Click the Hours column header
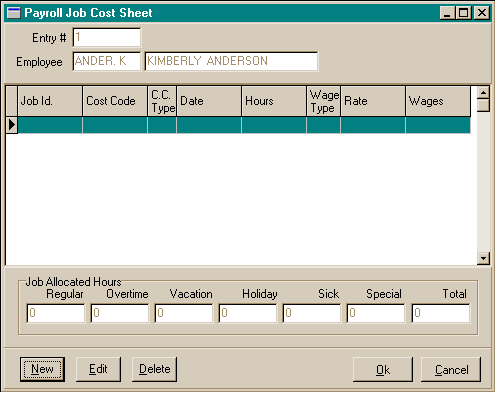 (274, 101)
